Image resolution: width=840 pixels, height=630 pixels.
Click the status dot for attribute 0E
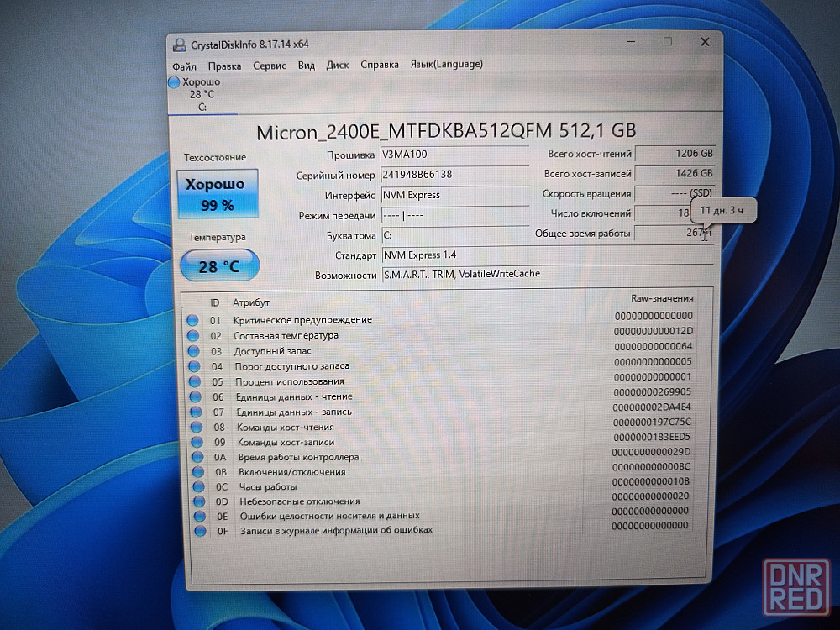tap(200, 516)
